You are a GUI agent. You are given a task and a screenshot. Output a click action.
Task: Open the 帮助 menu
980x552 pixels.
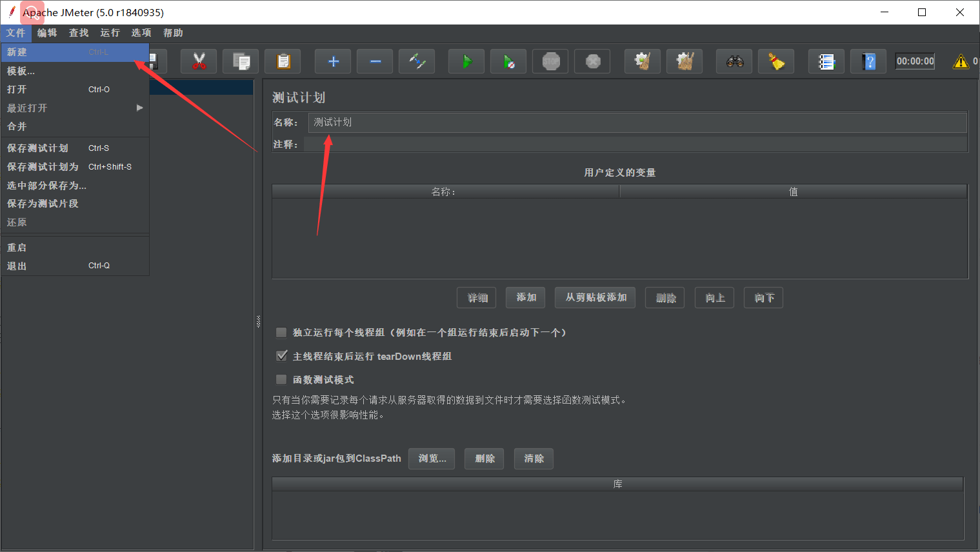point(173,33)
